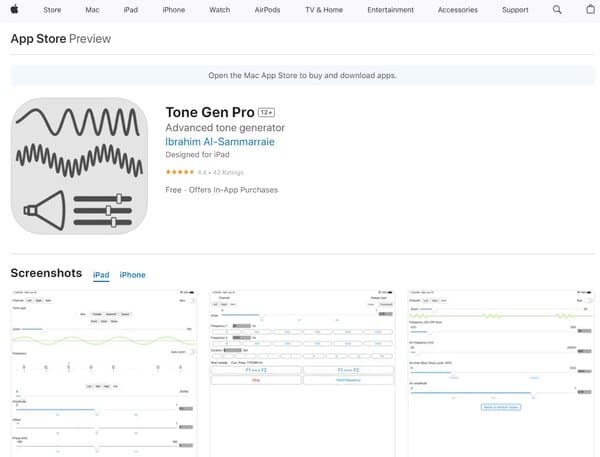Open the Entertainment menu
Image resolution: width=600 pixels, height=457 pixels.
[390, 10]
